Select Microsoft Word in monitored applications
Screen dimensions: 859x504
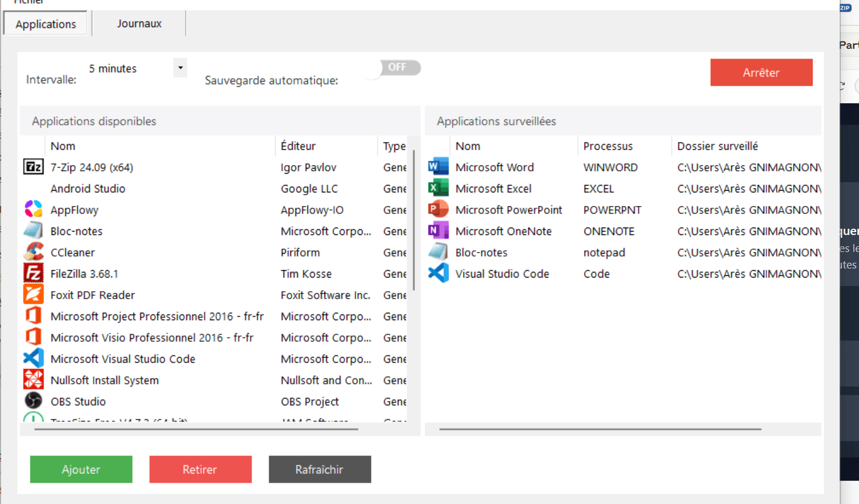coord(494,167)
